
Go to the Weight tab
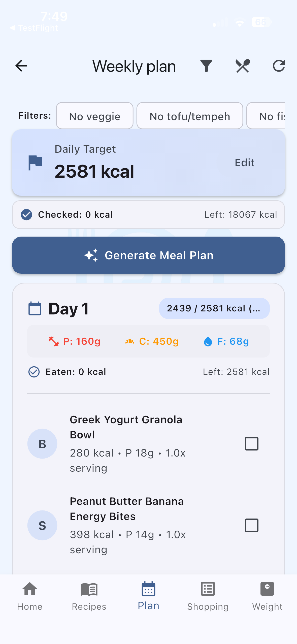(x=267, y=596)
